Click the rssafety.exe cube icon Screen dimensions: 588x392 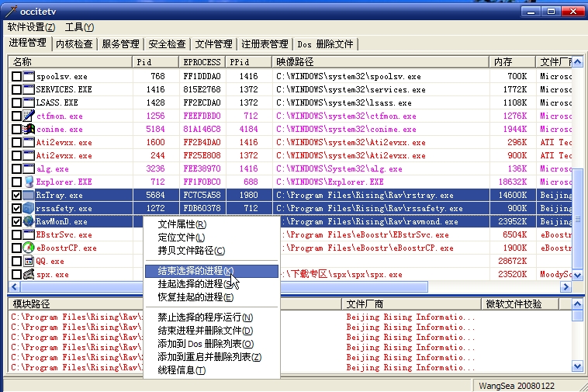29,208
